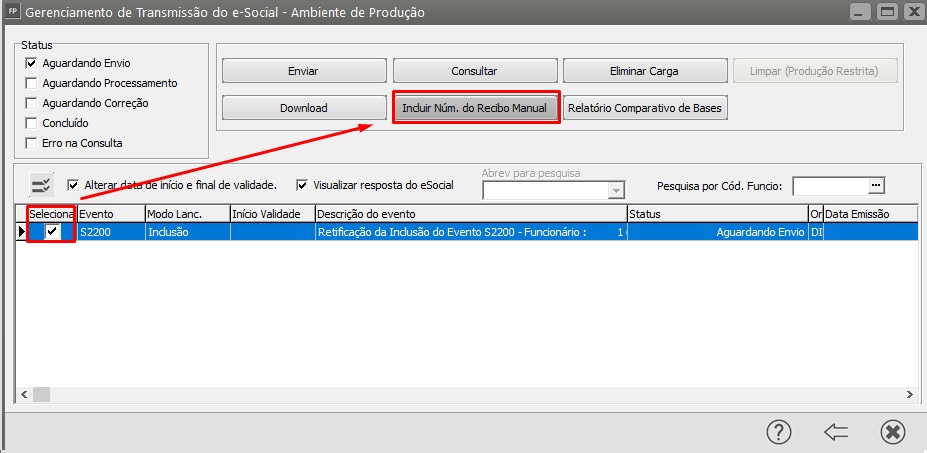Click the current row pointer indicator
The width and height of the screenshot is (927, 453).
click(21, 232)
